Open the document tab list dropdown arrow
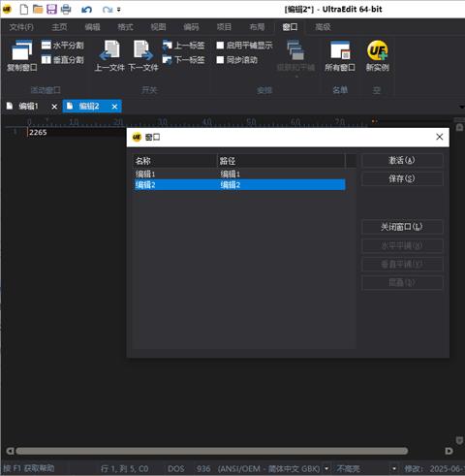The image size is (465, 476). coord(462,107)
